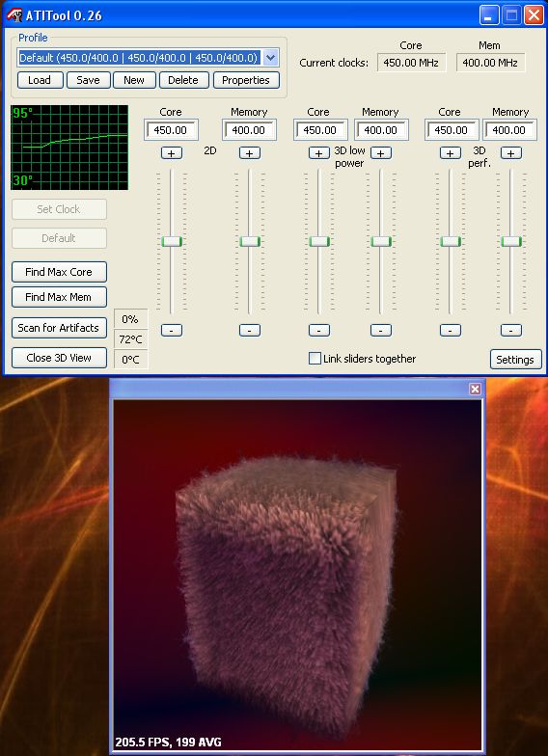Image resolution: width=548 pixels, height=756 pixels.
Task: Decrease 3D low power Core with minus
Action: click(318, 330)
